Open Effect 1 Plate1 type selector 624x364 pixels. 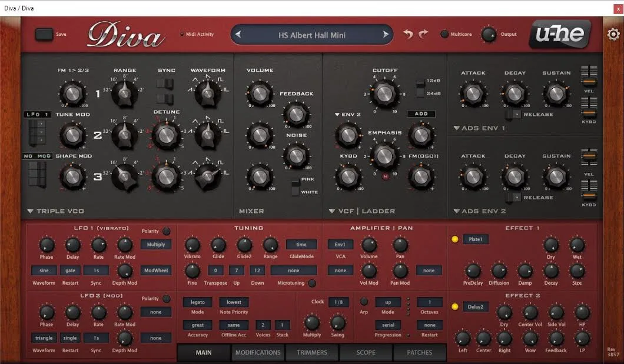click(x=475, y=239)
